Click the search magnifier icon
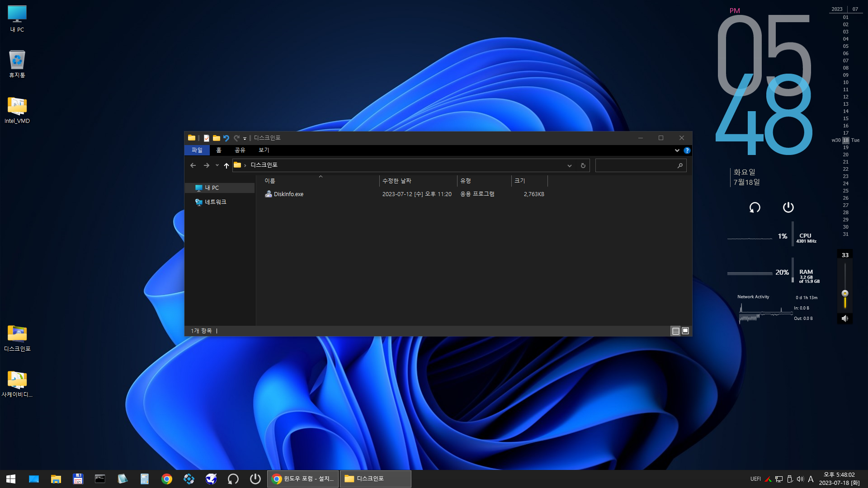The height and width of the screenshot is (488, 868). 680,166
